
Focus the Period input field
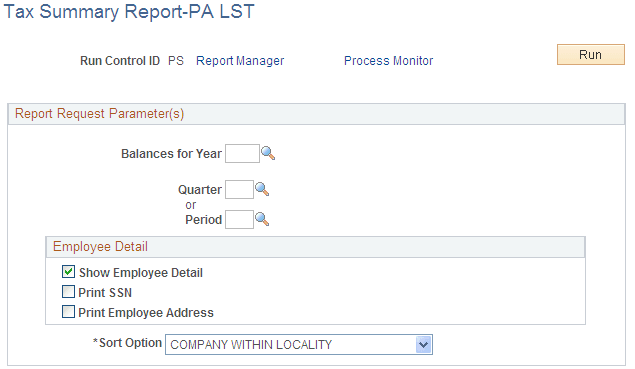click(239, 220)
